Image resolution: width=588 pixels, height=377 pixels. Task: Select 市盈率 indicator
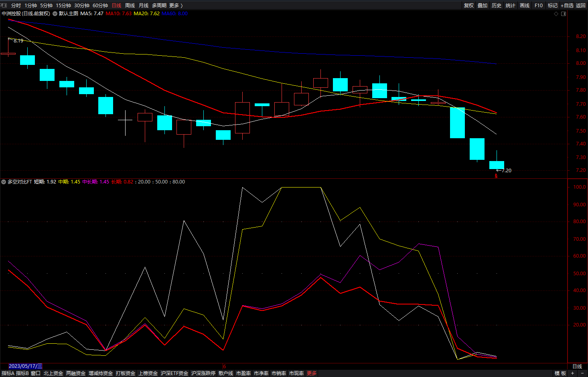tap(243, 373)
